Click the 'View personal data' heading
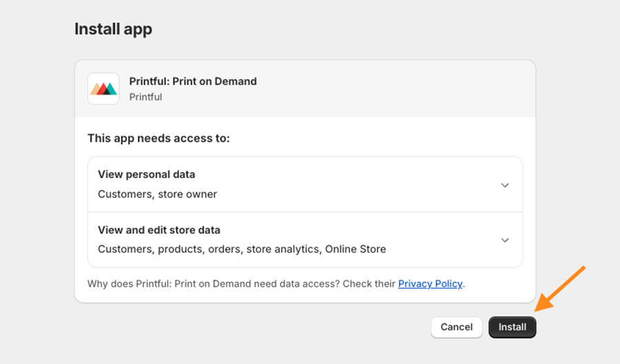This screenshot has width=620, height=364. (146, 175)
